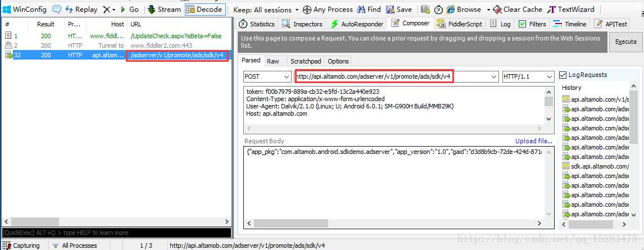Open the APITest tab

(611, 24)
